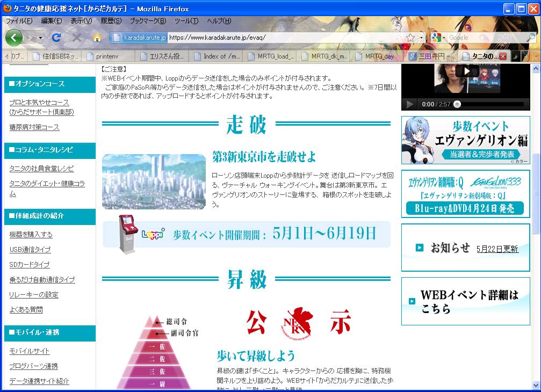
Task: Go to the Home page icon
Action: coord(97,37)
